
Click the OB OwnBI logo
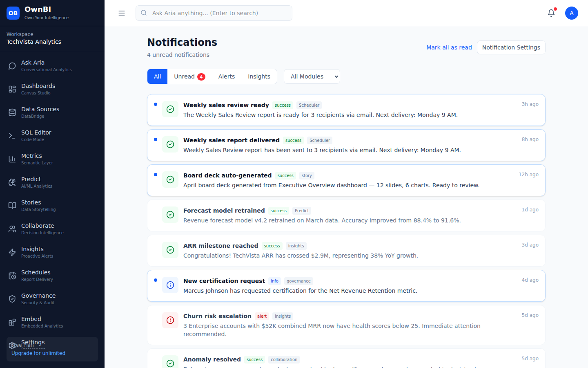(x=13, y=13)
